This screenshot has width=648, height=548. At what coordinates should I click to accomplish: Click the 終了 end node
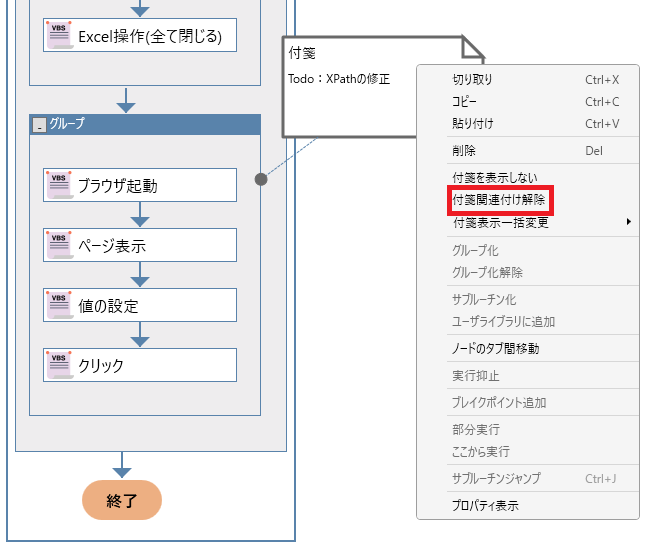tap(121, 500)
